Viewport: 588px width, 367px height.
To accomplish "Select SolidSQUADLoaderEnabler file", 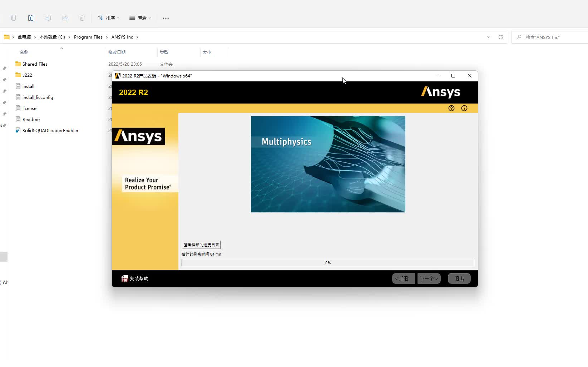I will (50, 131).
